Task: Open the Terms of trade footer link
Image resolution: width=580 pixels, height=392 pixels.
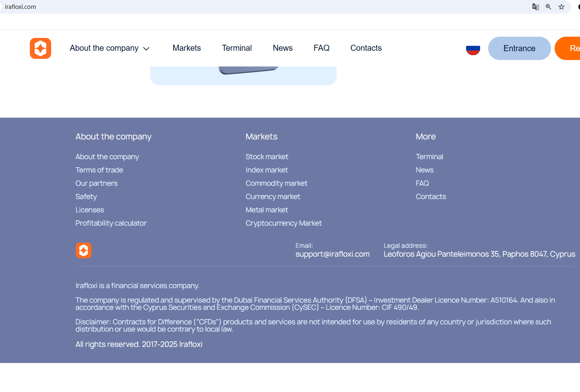Action: point(99,170)
